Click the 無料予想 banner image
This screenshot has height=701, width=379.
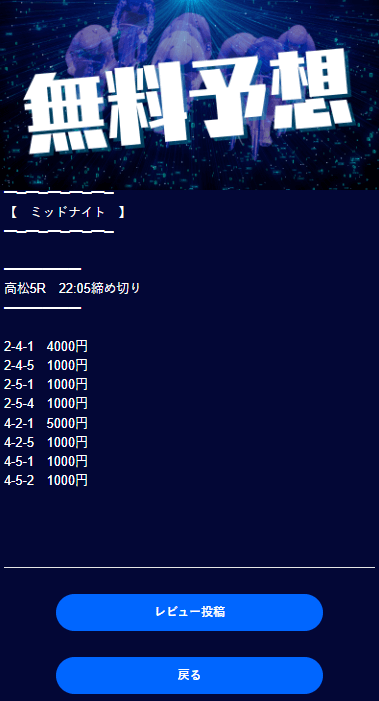[190, 95]
